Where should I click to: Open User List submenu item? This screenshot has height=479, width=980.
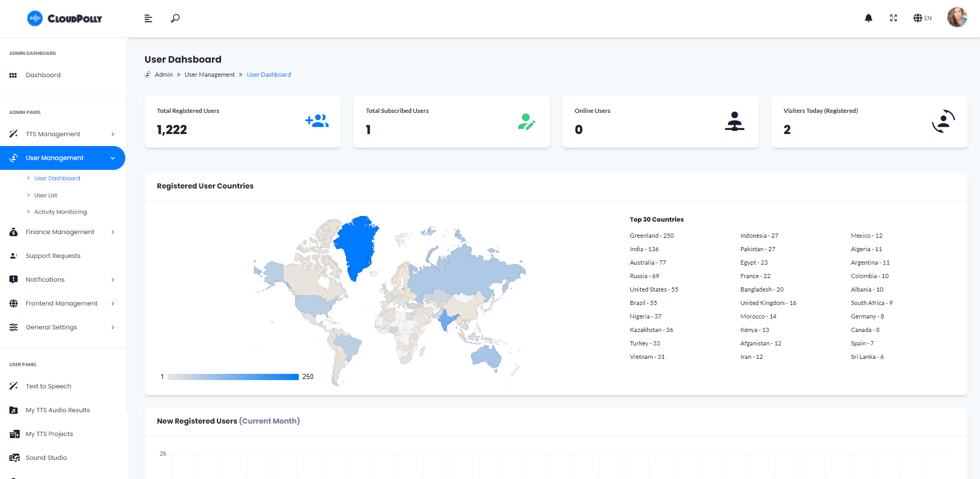tap(46, 195)
